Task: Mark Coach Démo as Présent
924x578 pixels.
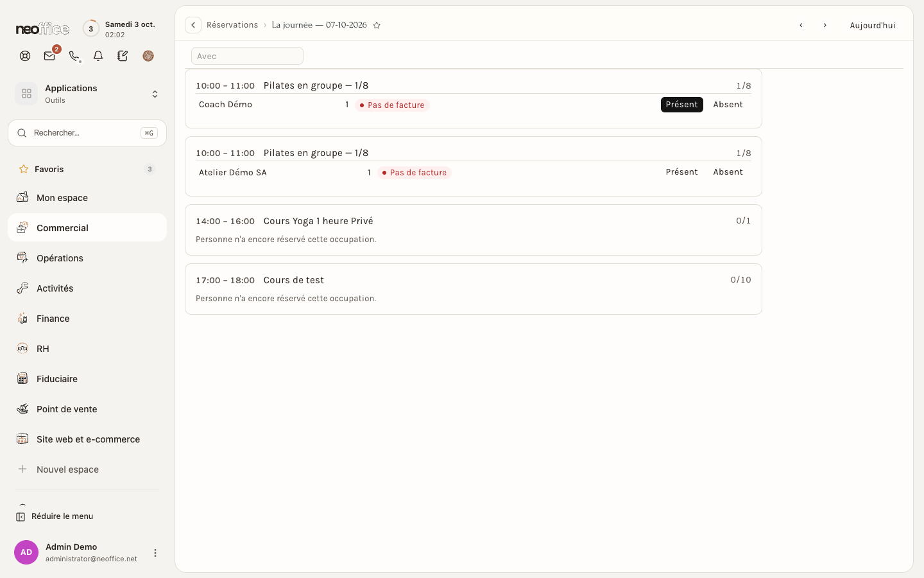Action: 681,105
